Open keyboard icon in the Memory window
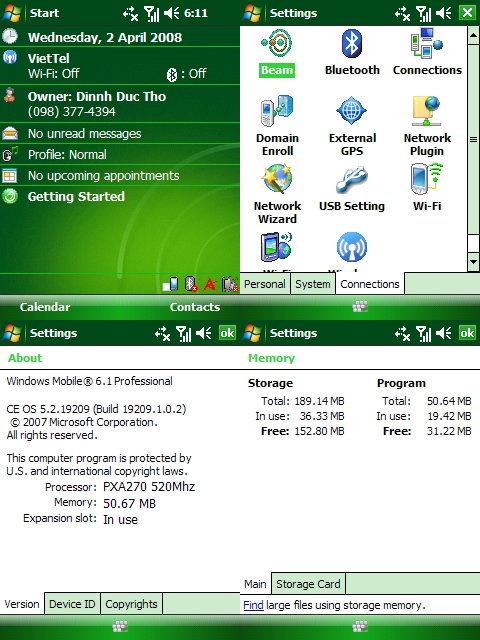This screenshot has height=640, width=480. (x=360, y=627)
